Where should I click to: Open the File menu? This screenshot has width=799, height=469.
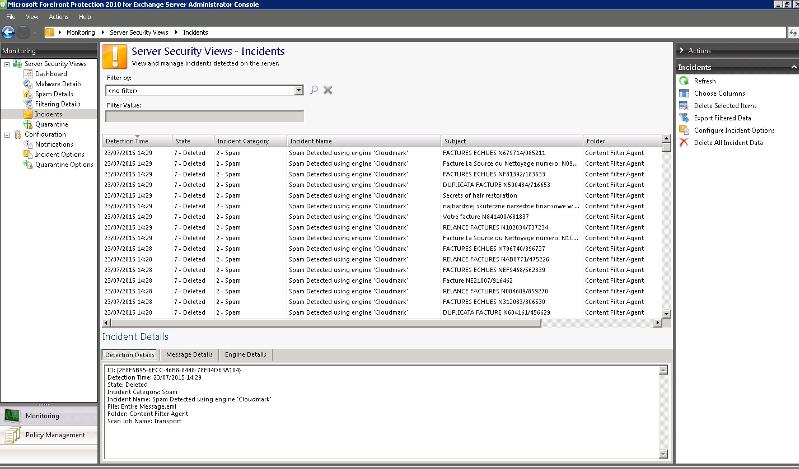[x=11, y=17]
